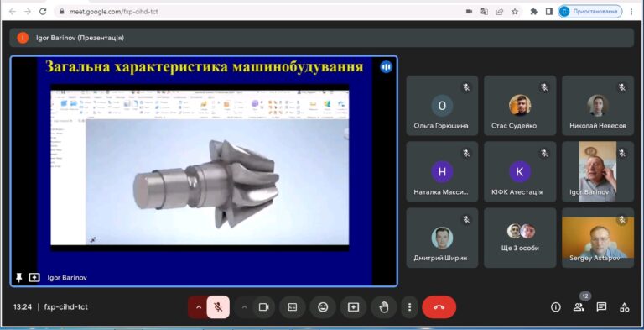Open the Ще 3 особи tile
This screenshot has width=644, height=330.
pos(520,238)
